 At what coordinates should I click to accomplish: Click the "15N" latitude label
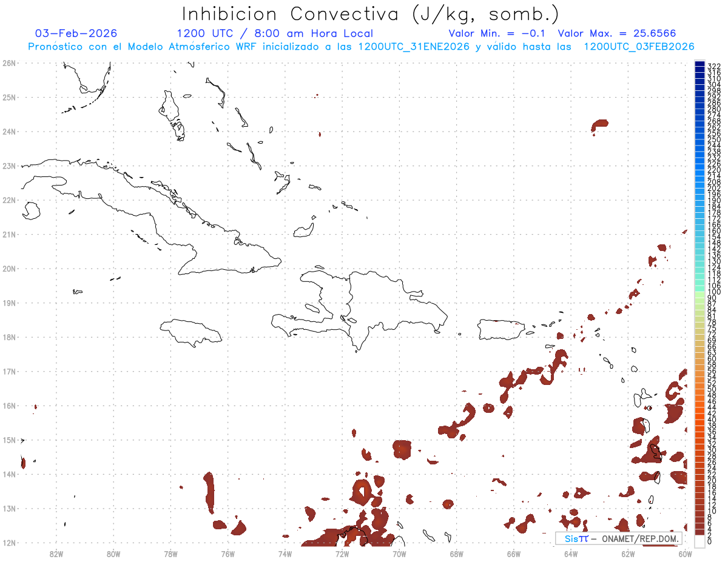point(8,440)
